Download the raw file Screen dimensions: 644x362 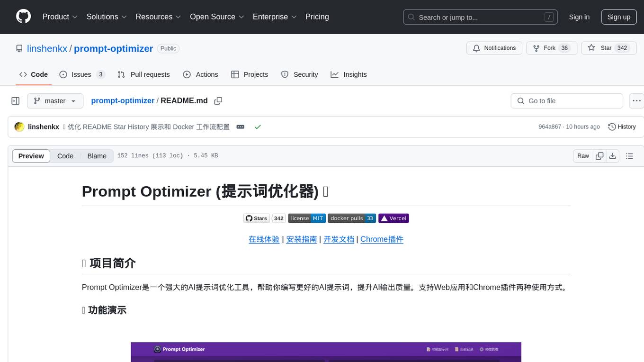pos(612,156)
